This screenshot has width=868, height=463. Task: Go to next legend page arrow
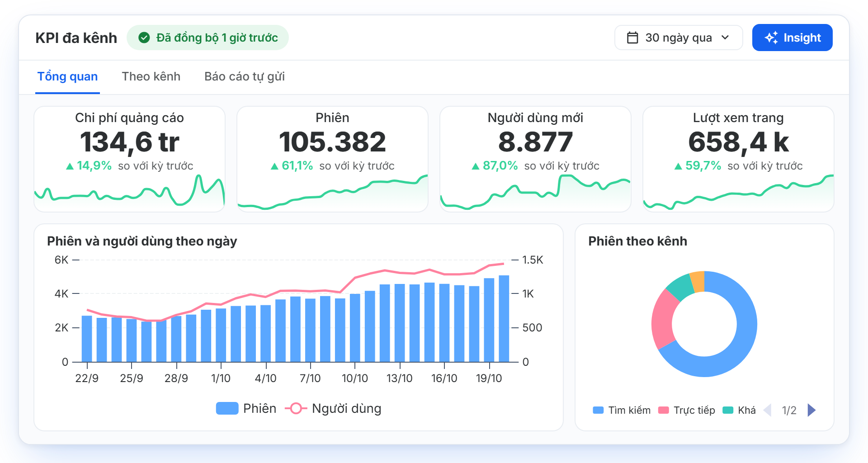[x=811, y=410]
